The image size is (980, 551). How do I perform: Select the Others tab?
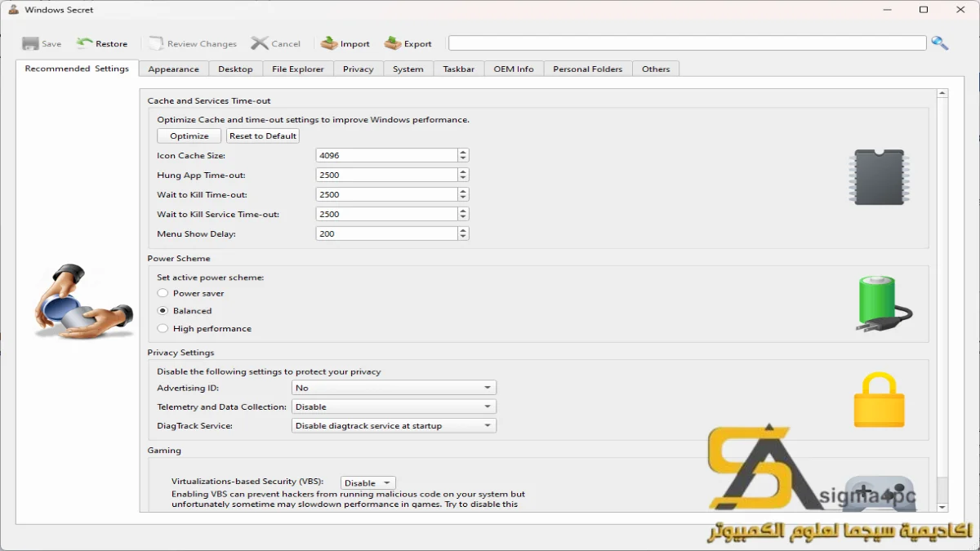click(x=656, y=69)
